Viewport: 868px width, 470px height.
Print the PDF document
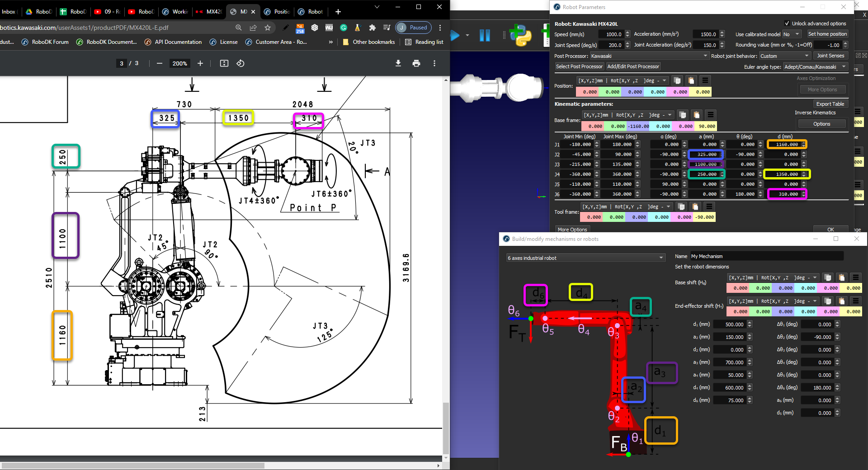tap(416, 63)
